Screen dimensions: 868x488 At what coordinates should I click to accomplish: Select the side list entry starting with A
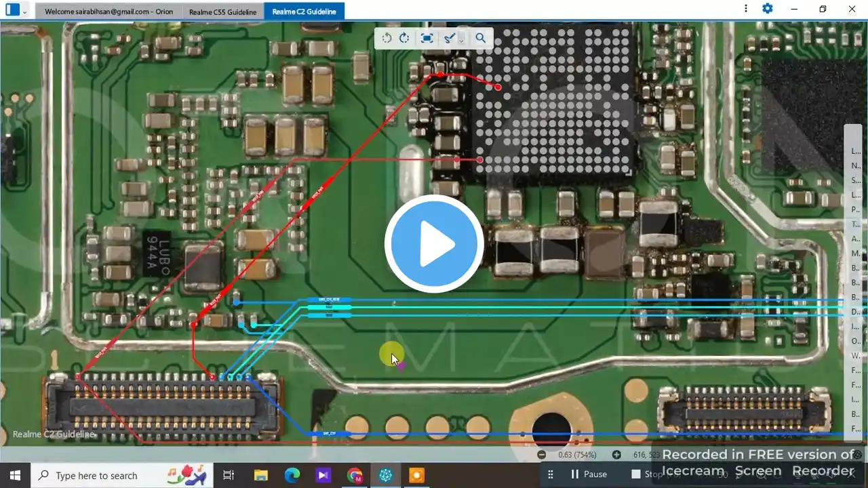(855, 239)
